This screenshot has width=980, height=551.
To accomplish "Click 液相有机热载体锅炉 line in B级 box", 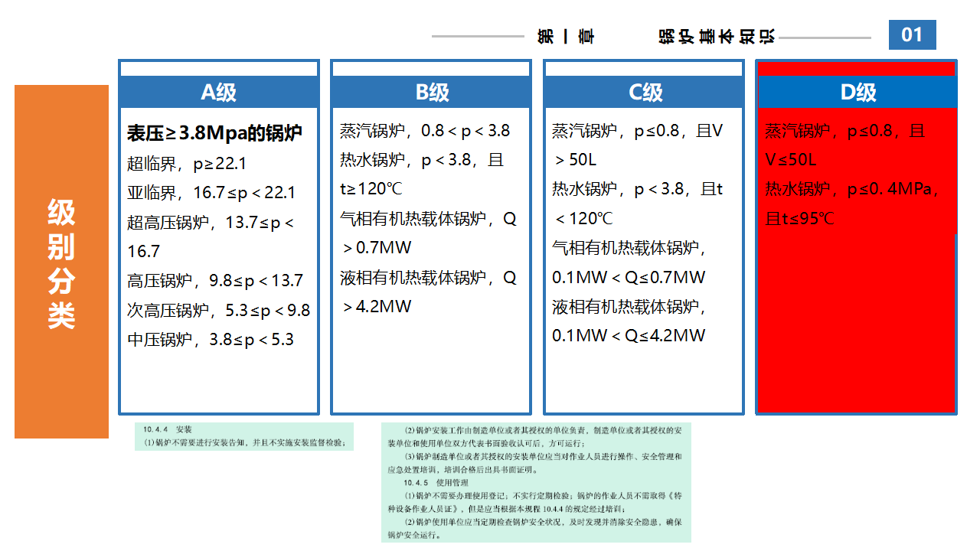I will tap(428, 278).
